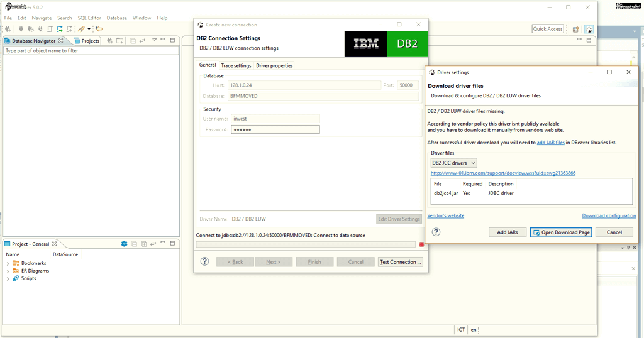Click New SQL script plus icon
644x338 pixels.
tap(69, 29)
